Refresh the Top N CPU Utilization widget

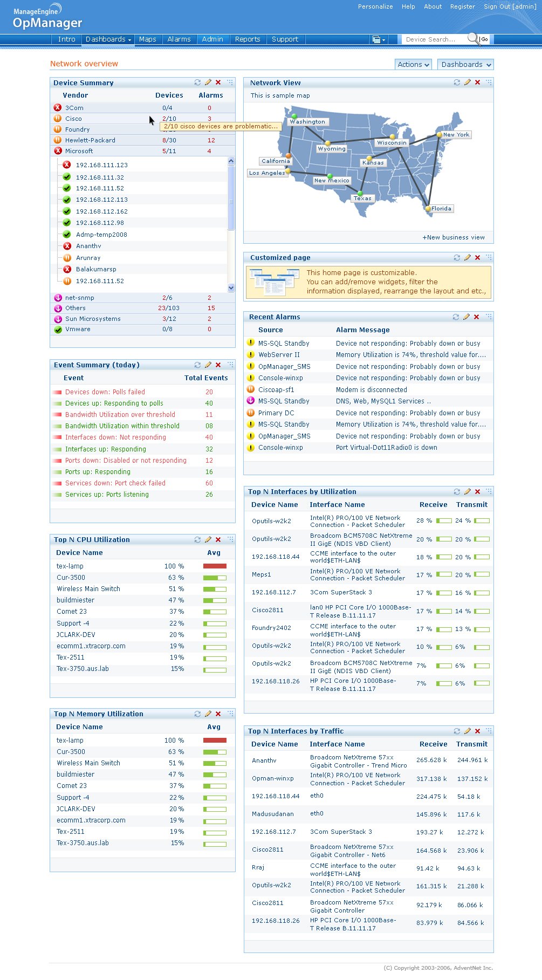point(197,539)
